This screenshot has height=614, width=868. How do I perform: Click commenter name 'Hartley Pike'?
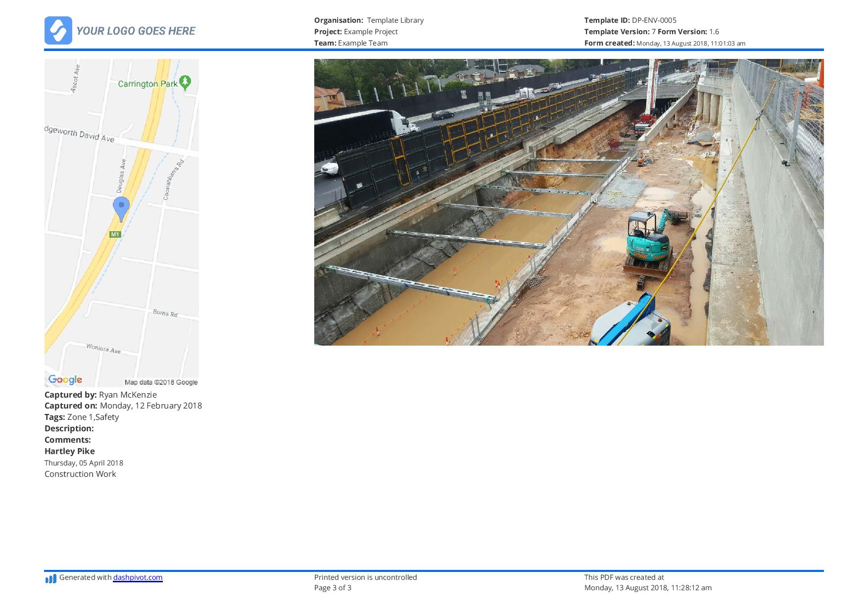point(70,451)
